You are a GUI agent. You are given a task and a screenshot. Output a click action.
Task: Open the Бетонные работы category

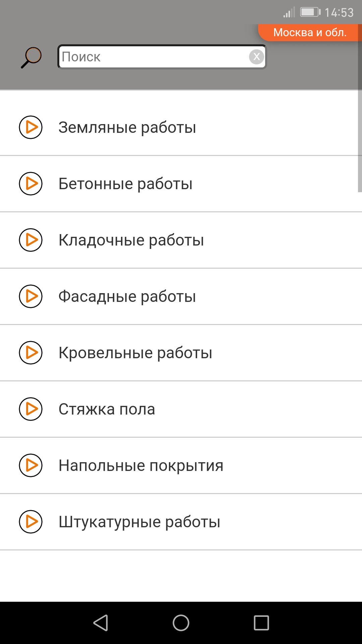(126, 183)
